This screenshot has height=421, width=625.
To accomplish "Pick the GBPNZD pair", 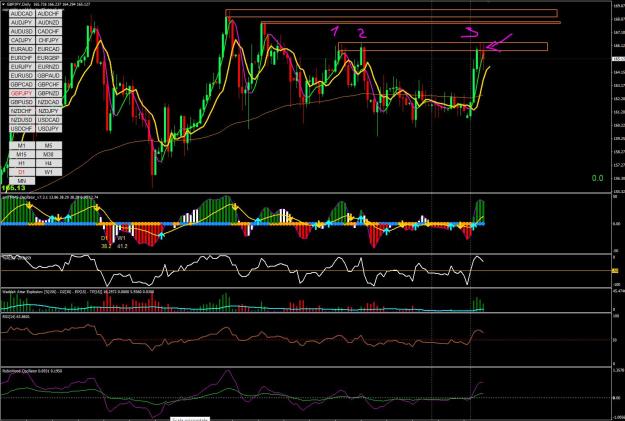I will (x=49, y=93).
